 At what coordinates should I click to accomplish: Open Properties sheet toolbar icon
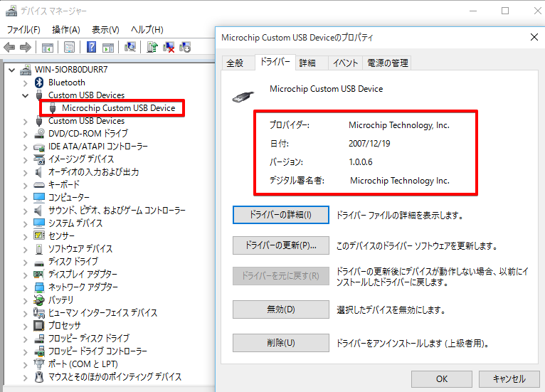pos(69,47)
